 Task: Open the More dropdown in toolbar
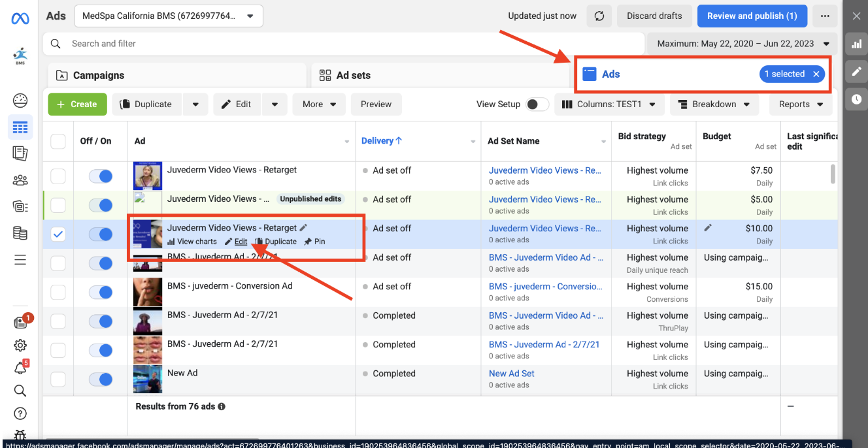[319, 104]
